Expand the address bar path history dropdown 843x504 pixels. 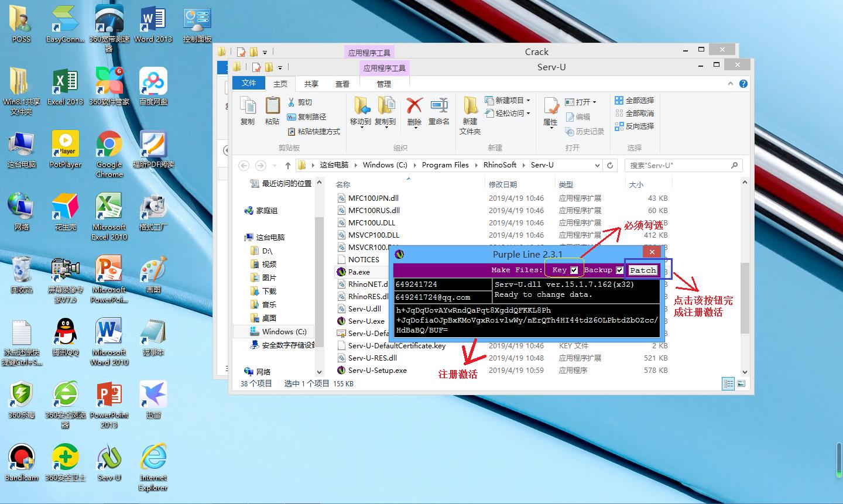pos(597,165)
